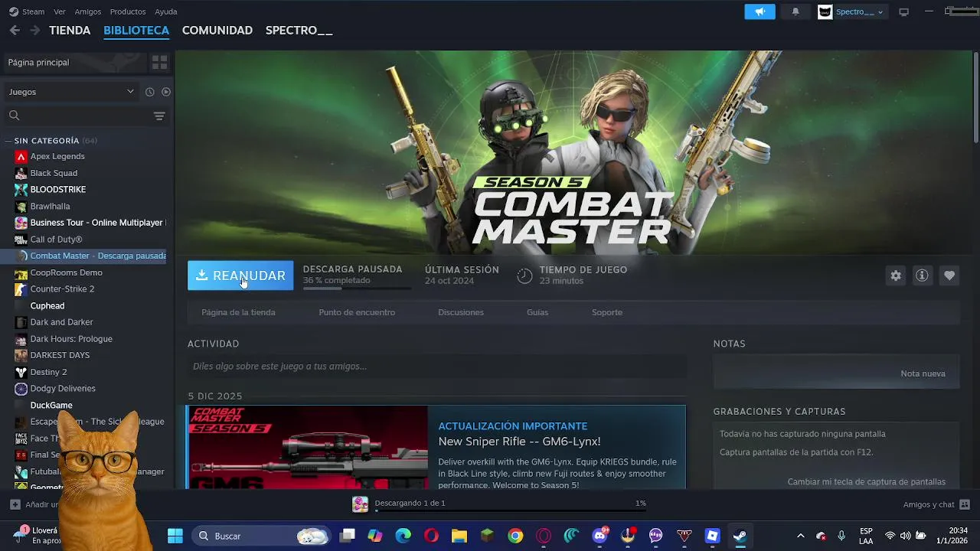
Task: Click the Call of Duty game icon
Action: (21, 240)
